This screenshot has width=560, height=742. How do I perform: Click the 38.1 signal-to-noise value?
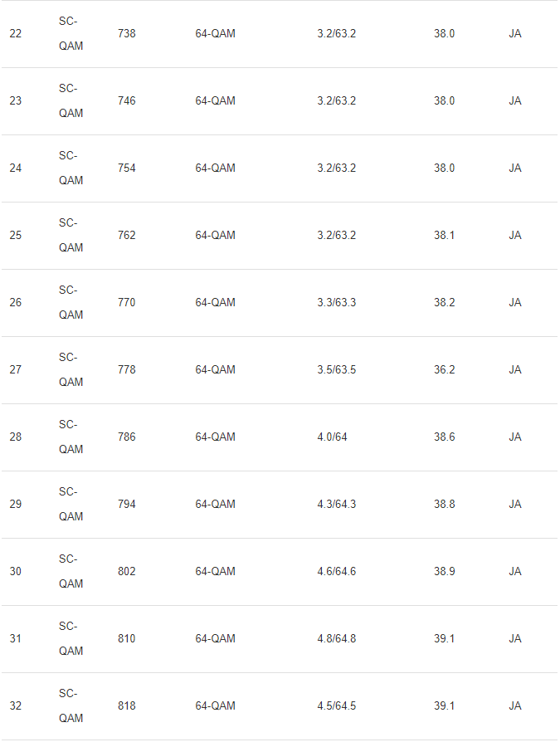click(444, 236)
